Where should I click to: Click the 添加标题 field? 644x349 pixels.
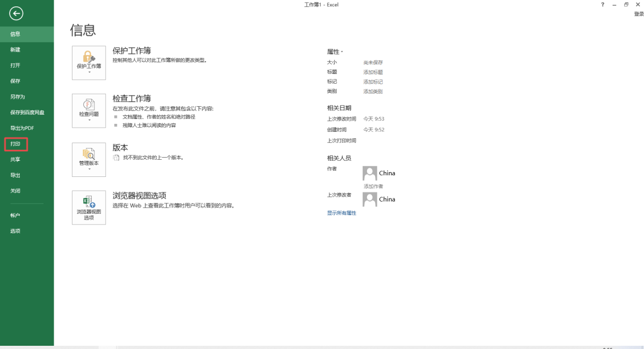[x=373, y=72]
